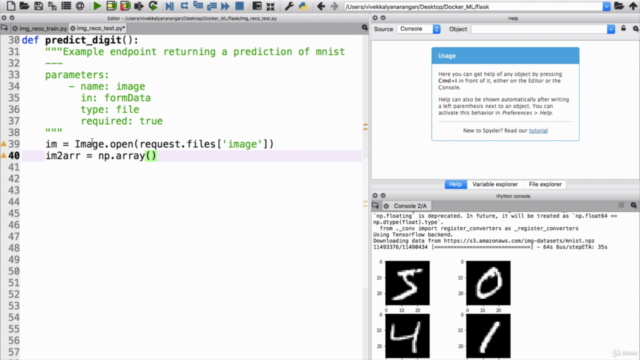
Task: Run current line in debugger icon
Action: coord(184,6)
